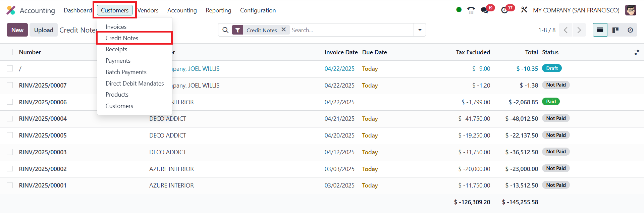Viewport: 644px width, 213px height.
Task: Expand the search options dropdown arrow
Action: click(x=420, y=30)
